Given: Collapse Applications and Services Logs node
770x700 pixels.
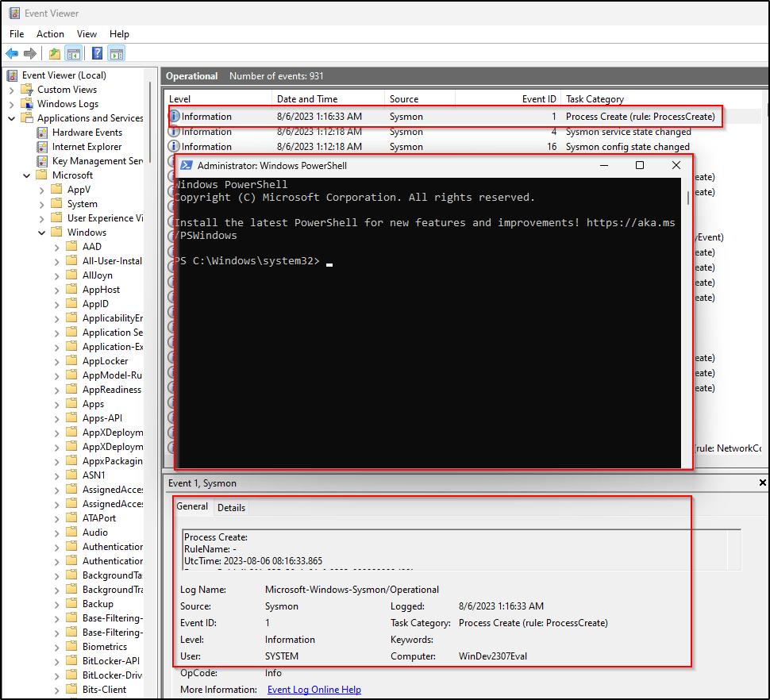Looking at the screenshot, I should pyautogui.click(x=12, y=118).
